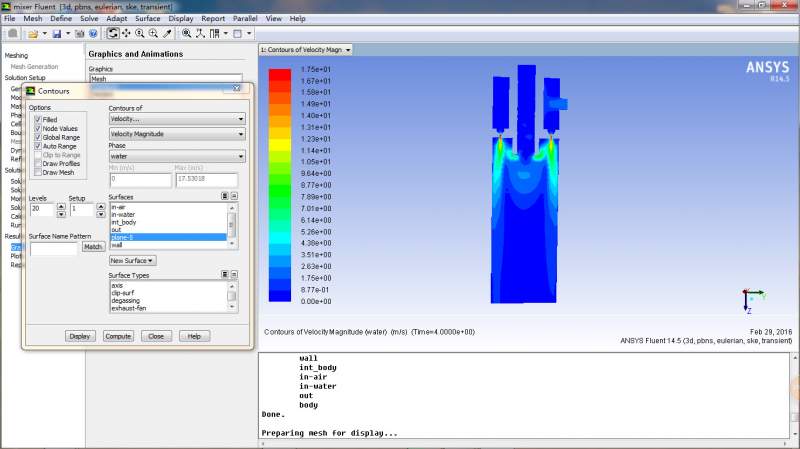Open the Define menu

tap(61, 18)
